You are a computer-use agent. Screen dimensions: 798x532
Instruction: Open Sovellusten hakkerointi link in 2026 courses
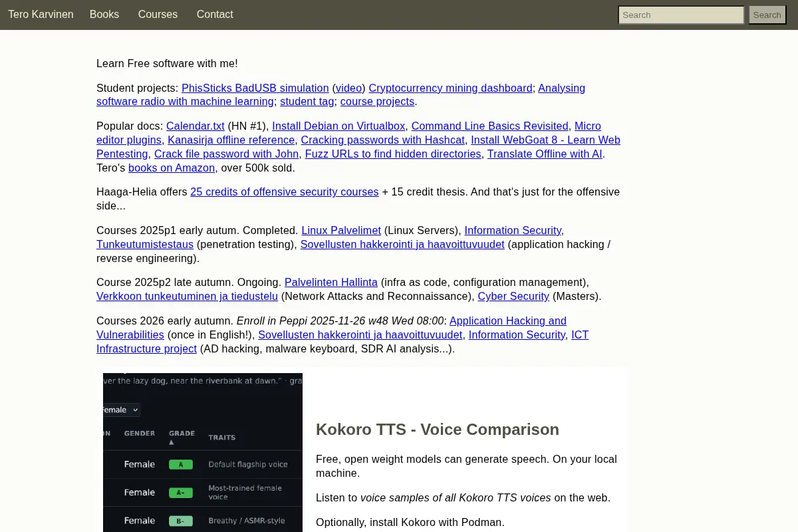[360, 334]
